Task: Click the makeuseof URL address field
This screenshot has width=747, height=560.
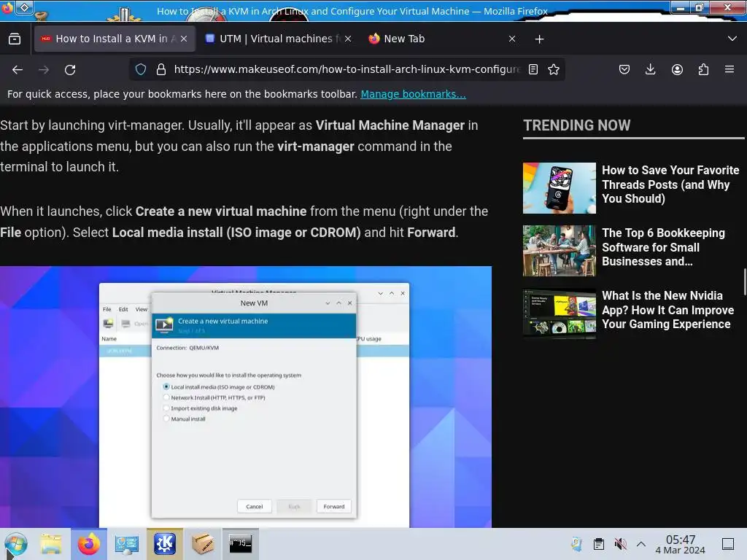Action: [347, 69]
